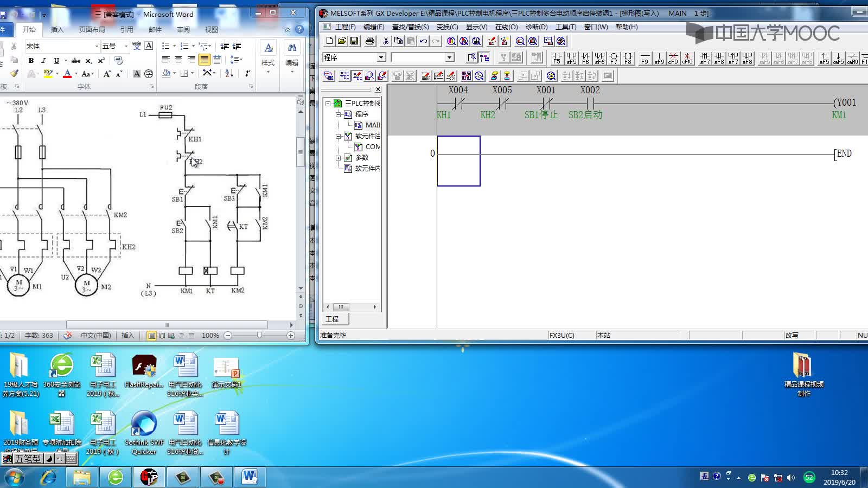The width and height of the screenshot is (868, 488).
Task: Click Italic in Word ribbon
Action: pos(43,60)
